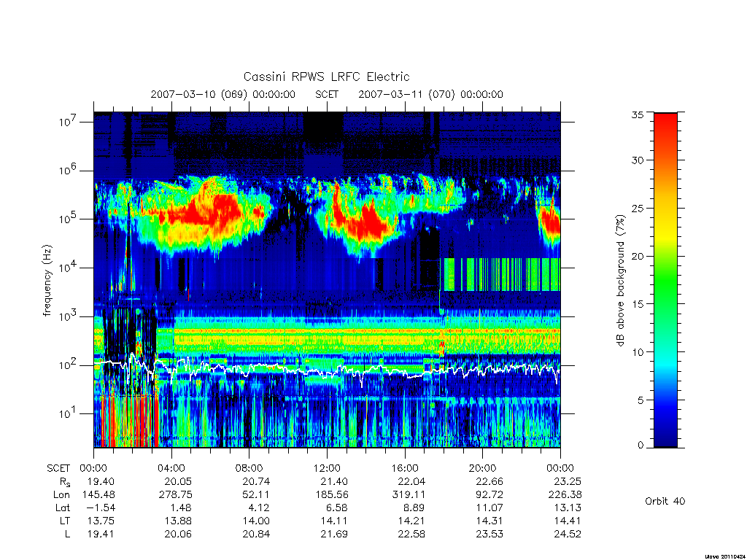Viewport: 747px width, 560px height.
Task: Click the Orbit 40 label
Action: click(x=665, y=501)
